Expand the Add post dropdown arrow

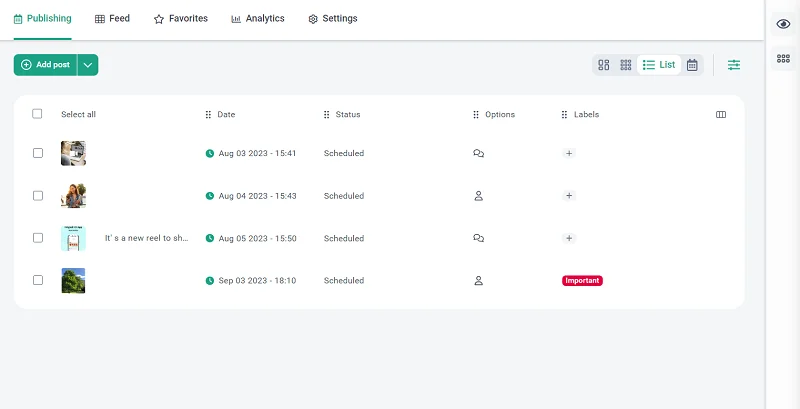pos(88,65)
